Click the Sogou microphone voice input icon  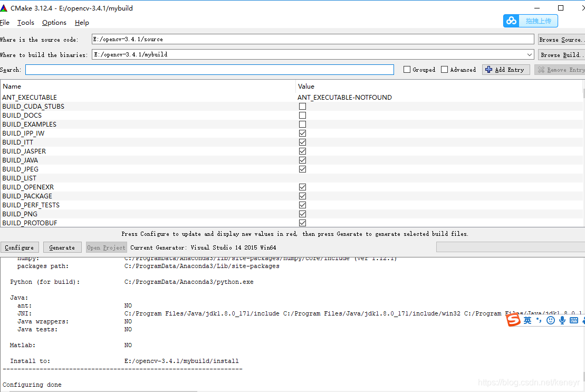tap(562, 320)
